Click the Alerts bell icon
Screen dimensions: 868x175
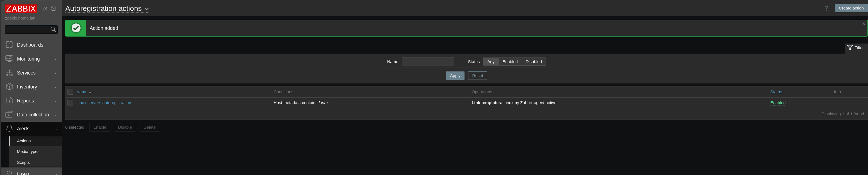point(9,128)
